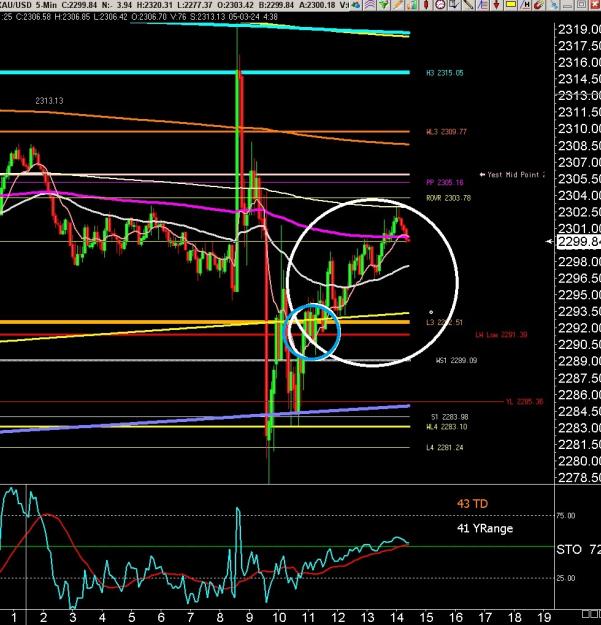Select the dark pen drawing tool
This screenshot has height=625, width=601.
pyautogui.click(x=469, y=5)
